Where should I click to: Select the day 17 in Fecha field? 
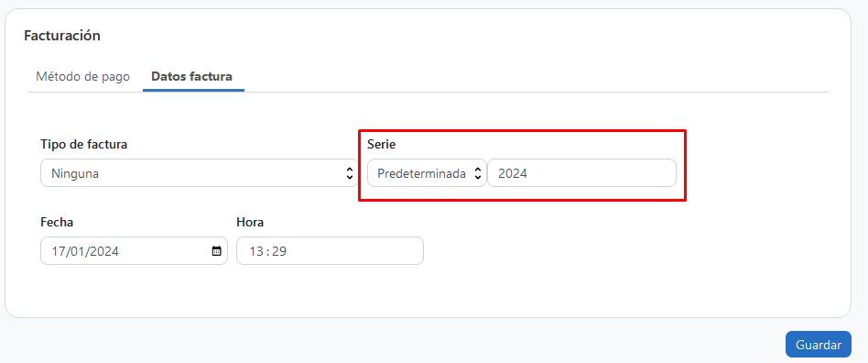click(58, 251)
